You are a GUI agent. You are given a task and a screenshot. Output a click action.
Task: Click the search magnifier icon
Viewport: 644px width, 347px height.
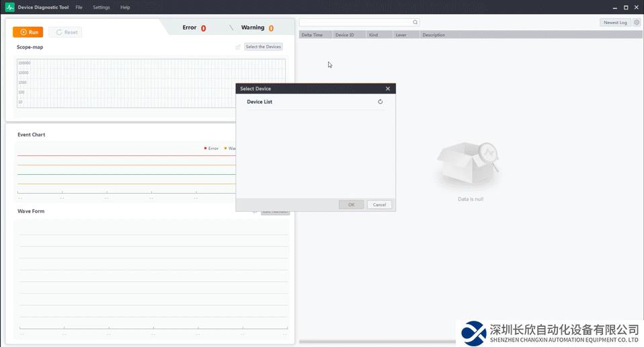pos(415,22)
